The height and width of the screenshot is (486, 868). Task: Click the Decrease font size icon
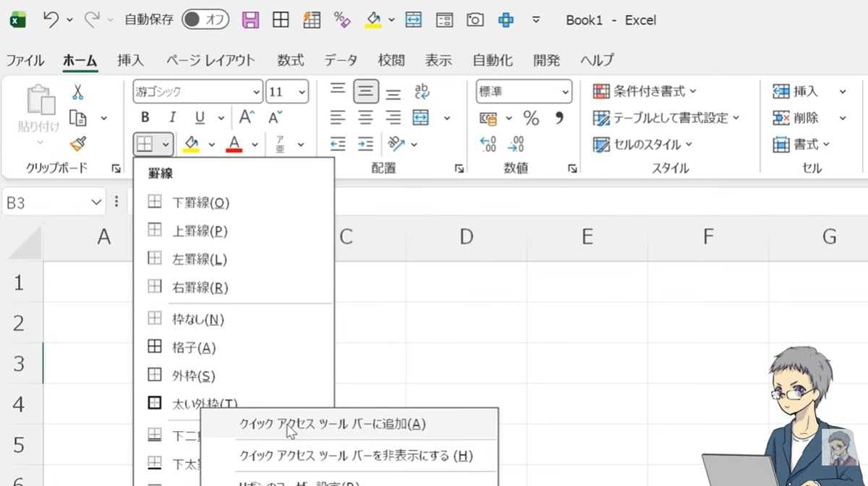pos(275,117)
